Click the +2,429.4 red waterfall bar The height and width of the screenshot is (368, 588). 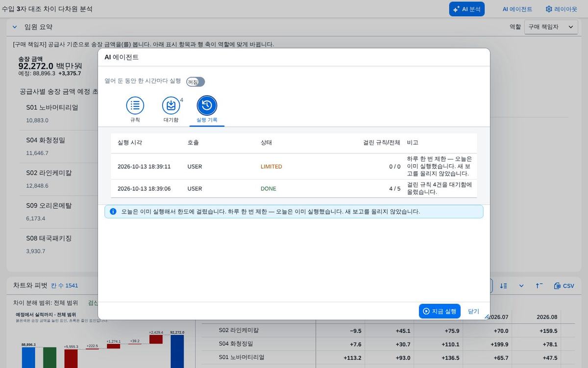156,340
